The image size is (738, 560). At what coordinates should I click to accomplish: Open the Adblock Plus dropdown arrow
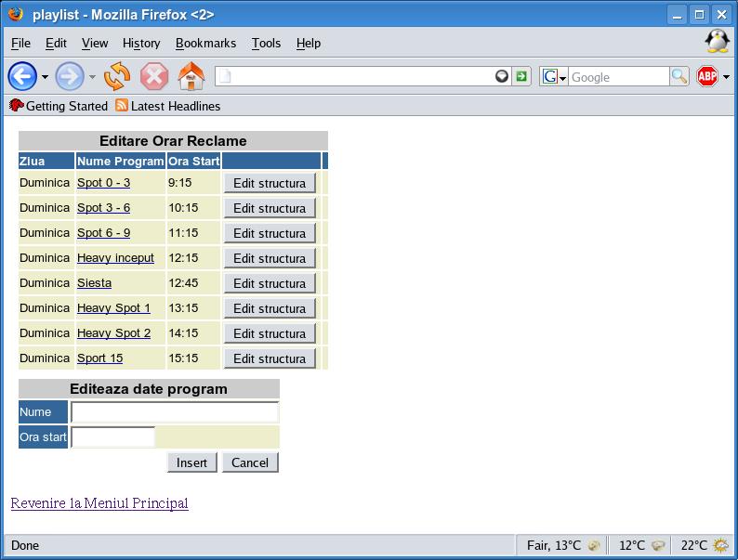pyautogui.click(x=726, y=77)
